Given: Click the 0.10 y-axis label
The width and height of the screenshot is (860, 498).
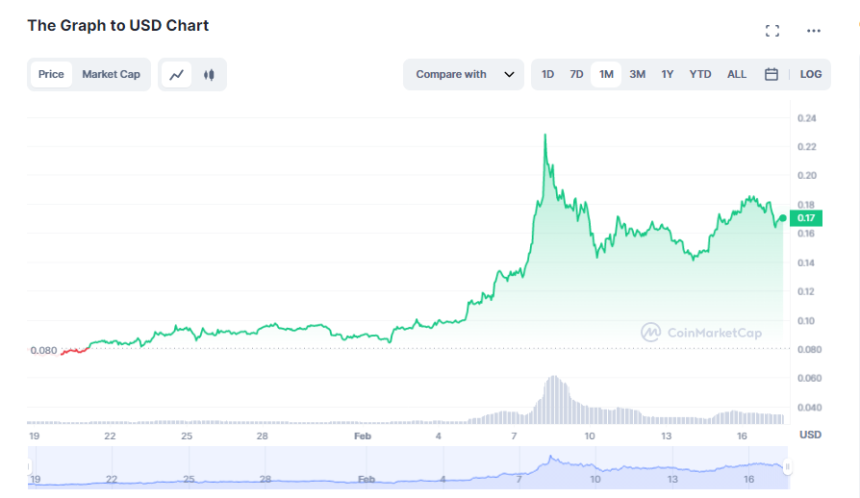Looking at the screenshot, I should pyautogui.click(x=806, y=321).
